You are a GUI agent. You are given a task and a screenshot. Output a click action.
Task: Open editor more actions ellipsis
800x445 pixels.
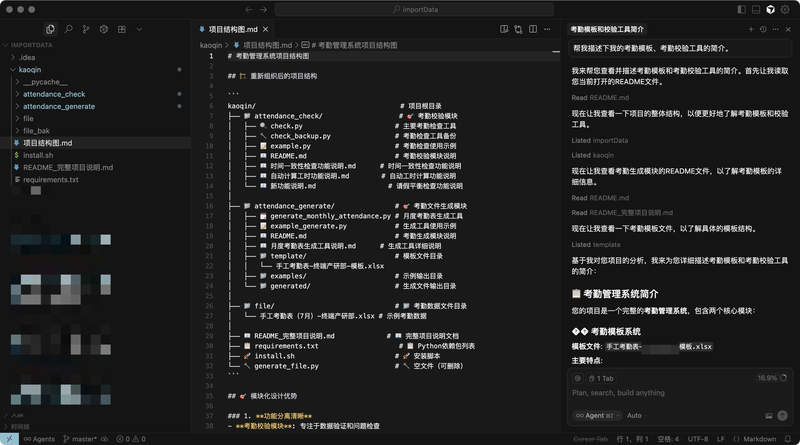(547, 29)
